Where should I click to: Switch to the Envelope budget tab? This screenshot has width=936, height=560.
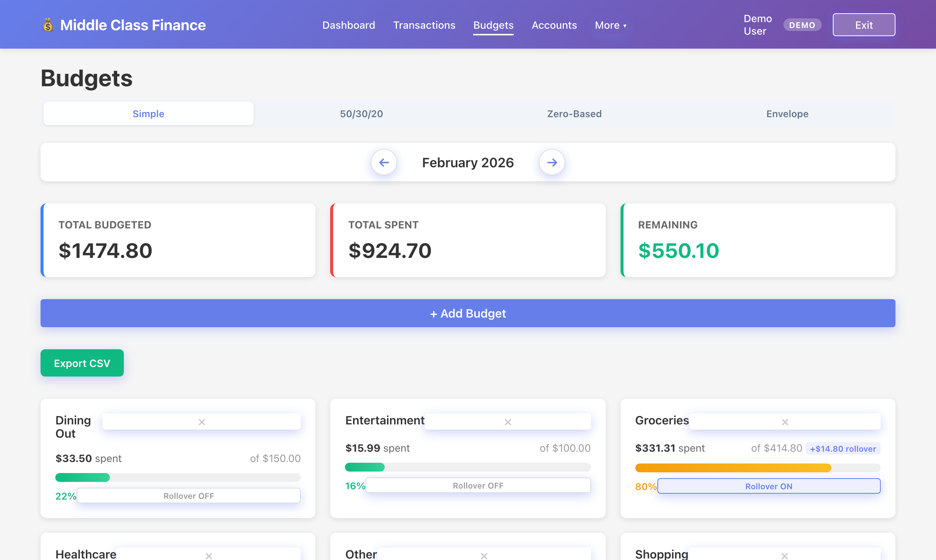tap(787, 113)
